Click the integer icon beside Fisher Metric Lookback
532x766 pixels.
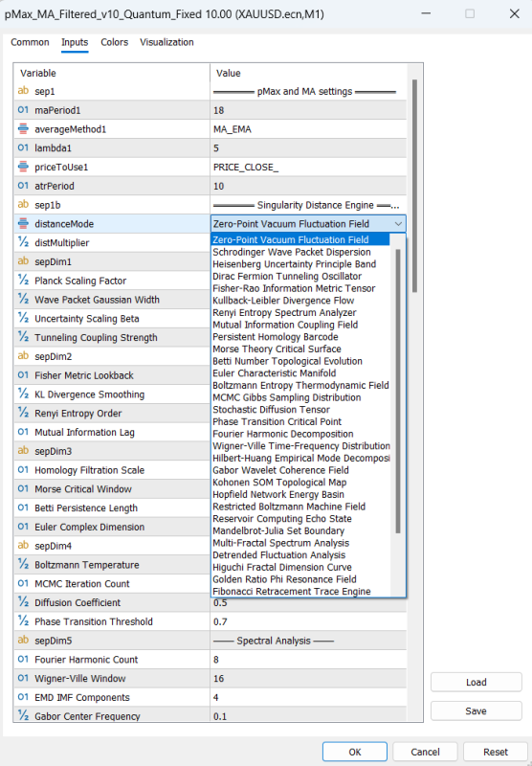23,375
